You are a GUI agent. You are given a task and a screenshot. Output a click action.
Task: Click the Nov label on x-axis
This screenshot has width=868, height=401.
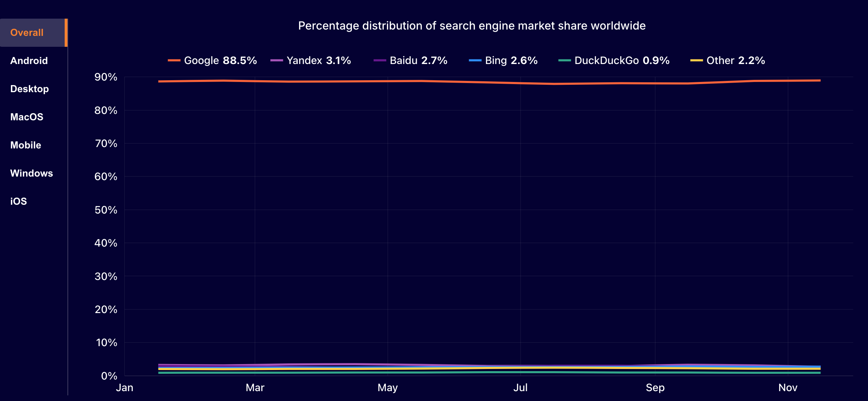pos(788,388)
